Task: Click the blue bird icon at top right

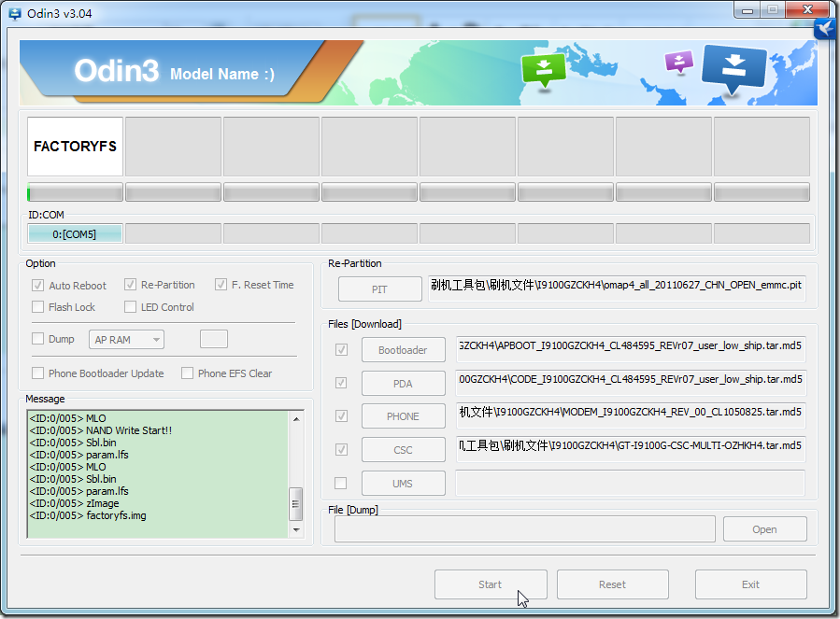Action: [x=826, y=28]
